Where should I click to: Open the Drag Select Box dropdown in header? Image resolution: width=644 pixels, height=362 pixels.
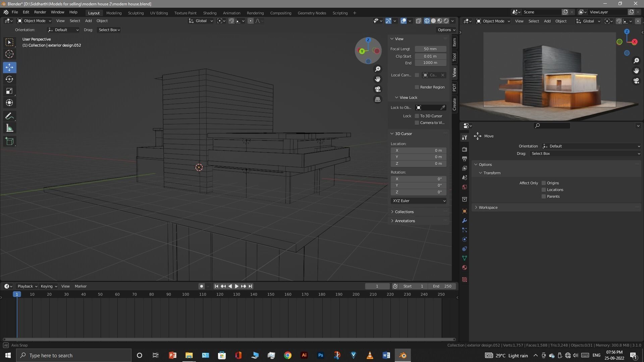point(109,30)
